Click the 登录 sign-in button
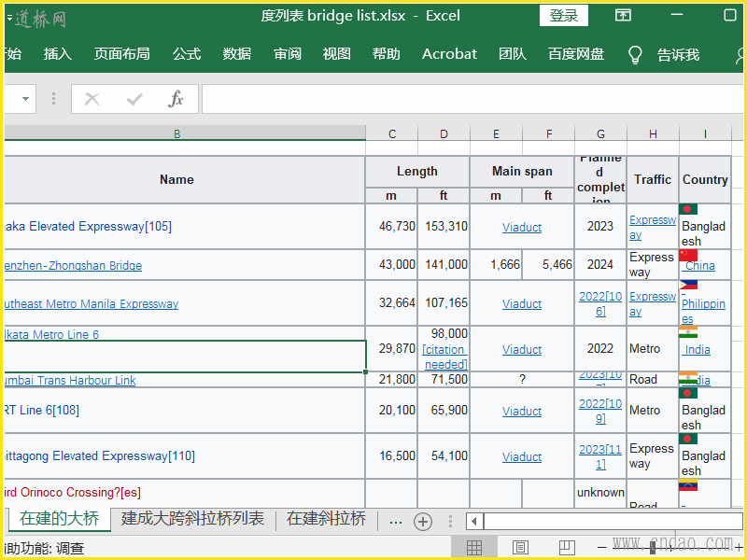This screenshot has width=747, height=560. (564, 16)
